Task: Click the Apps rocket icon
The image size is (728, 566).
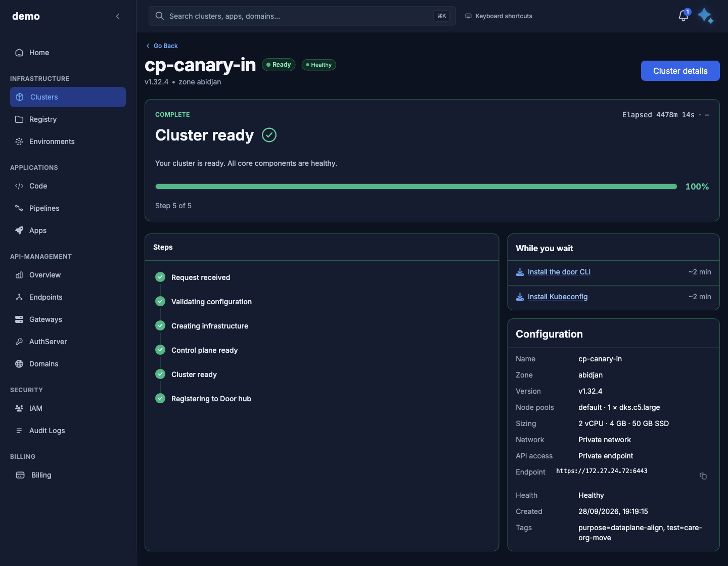Action: (x=19, y=230)
